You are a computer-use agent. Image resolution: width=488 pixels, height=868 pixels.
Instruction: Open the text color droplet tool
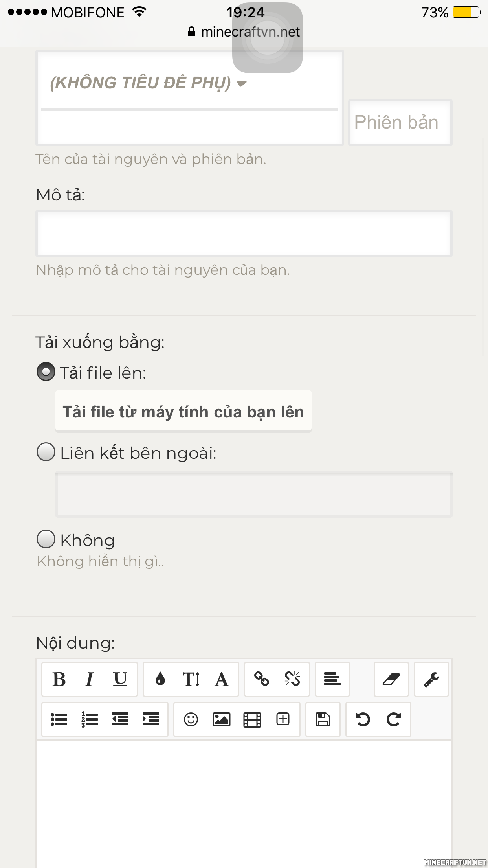pos(160,679)
